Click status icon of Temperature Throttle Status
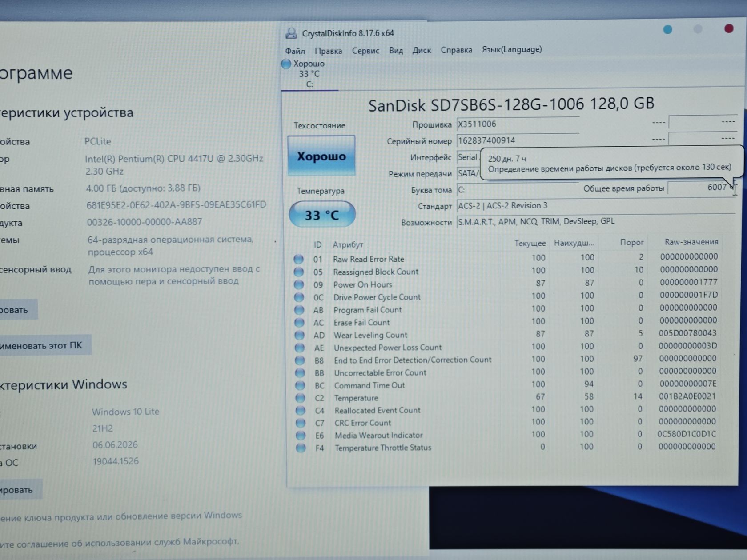747x560 pixels. pos(301,448)
